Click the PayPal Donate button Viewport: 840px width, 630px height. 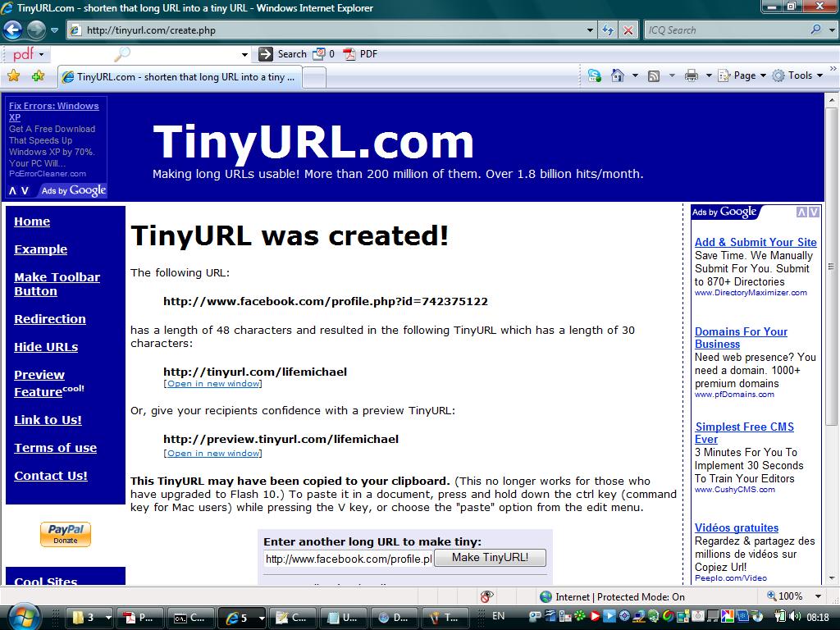(66, 534)
